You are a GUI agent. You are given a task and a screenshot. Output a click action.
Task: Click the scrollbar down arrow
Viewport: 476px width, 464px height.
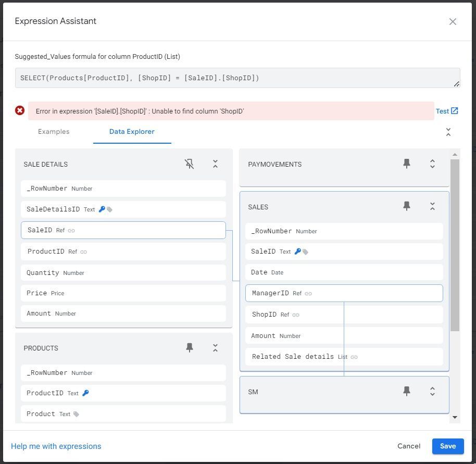click(455, 417)
